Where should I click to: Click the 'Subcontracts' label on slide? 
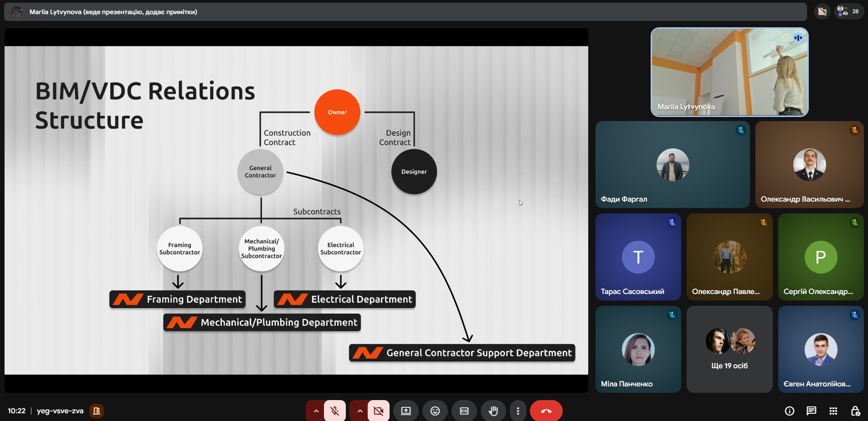click(317, 212)
